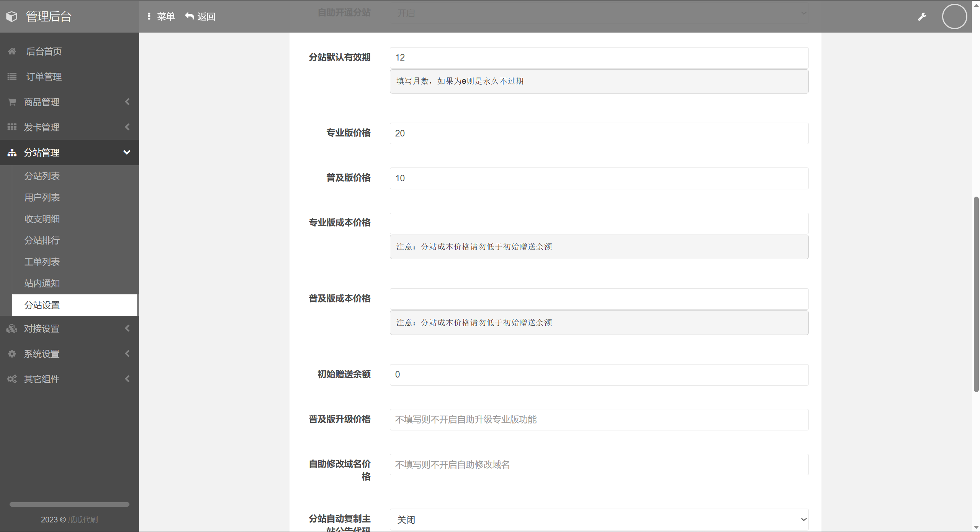This screenshot has width=980, height=532.
Task: Open 站内通知 sidebar item
Action: coord(42,283)
